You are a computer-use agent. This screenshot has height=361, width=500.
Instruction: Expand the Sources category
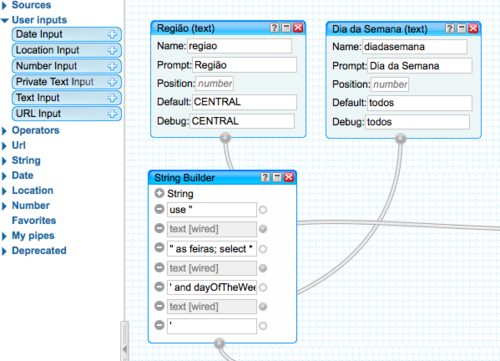tap(4, 5)
